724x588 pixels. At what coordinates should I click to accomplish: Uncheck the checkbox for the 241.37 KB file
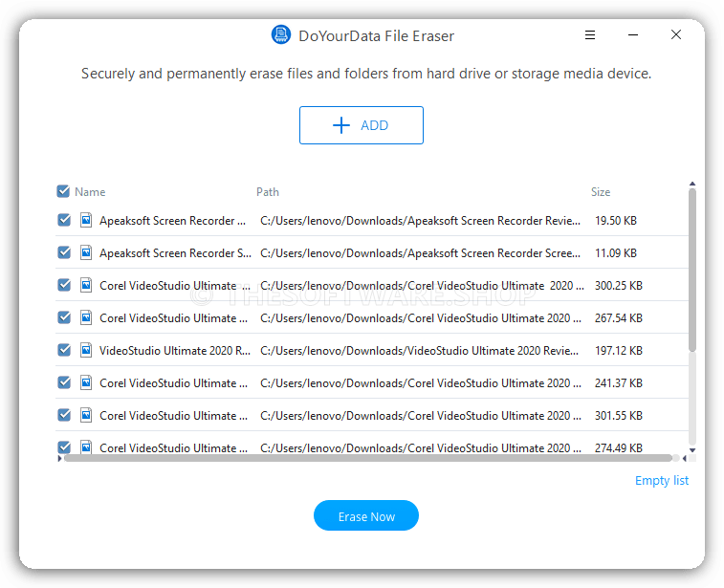pyautogui.click(x=64, y=382)
